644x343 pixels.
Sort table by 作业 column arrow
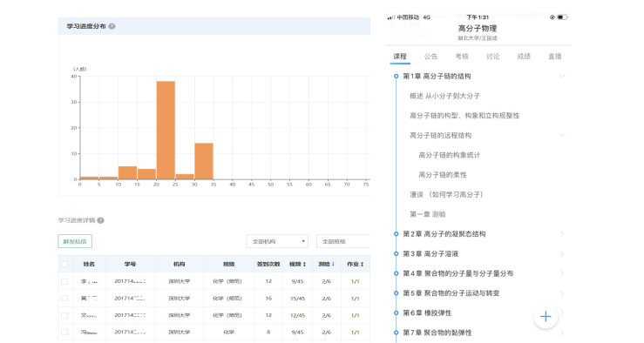(x=363, y=265)
